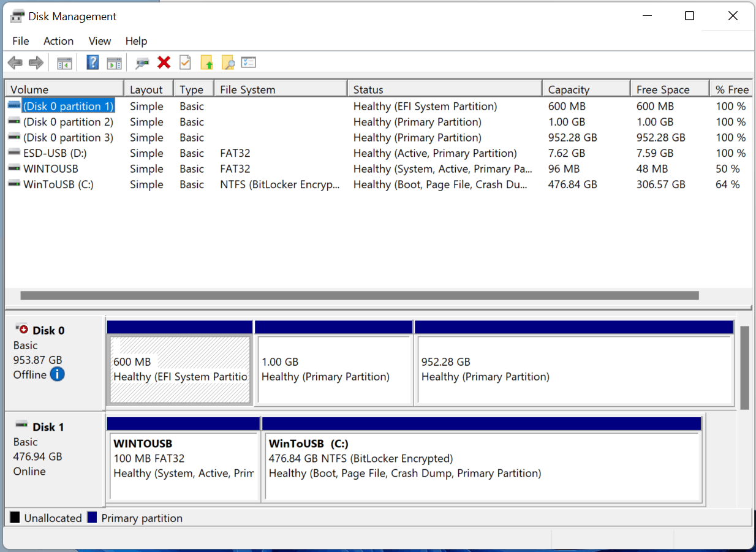Click the ESD-USB (D:) volume icon
Viewport: 756px width, 552px height.
tap(13, 153)
